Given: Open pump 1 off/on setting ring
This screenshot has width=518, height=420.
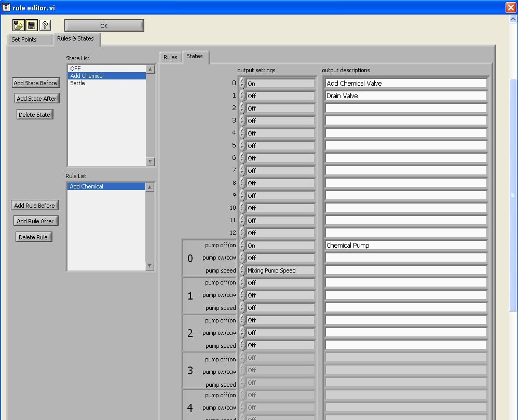Looking at the screenshot, I should (x=280, y=283).
